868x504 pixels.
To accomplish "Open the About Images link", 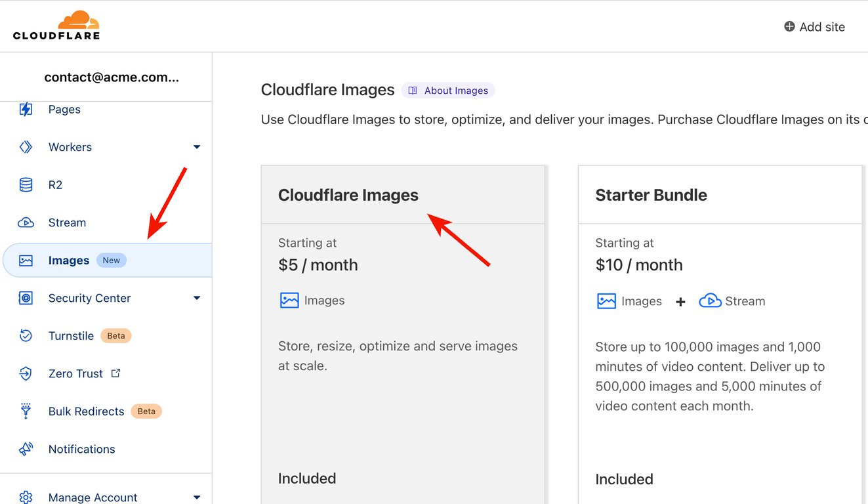I will point(449,91).
